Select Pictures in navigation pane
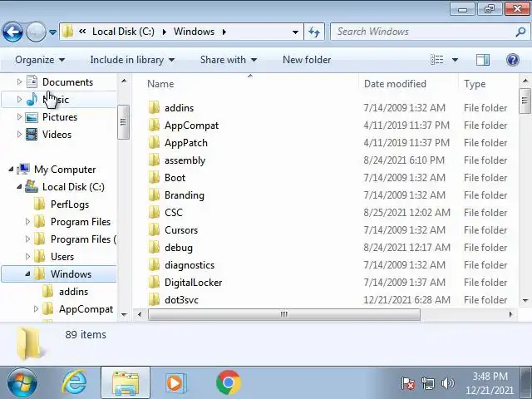Image resolution: width=532 pixels, height=399 pixels. (60, 117)
